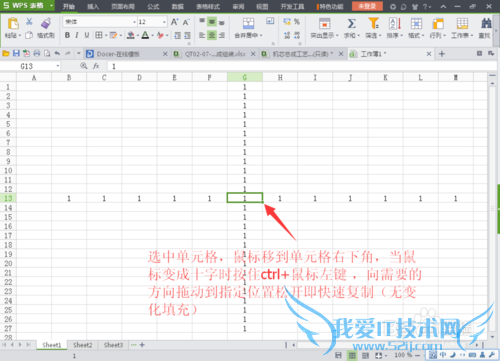This screenshot has width=500, height=361.
Task: Toggle bottom vertical alignment
Action: point(221,22)
